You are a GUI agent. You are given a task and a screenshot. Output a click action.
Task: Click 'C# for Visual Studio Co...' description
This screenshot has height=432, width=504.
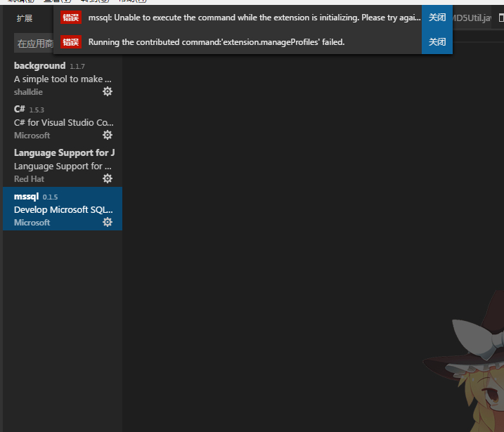[x=64, y=122]
